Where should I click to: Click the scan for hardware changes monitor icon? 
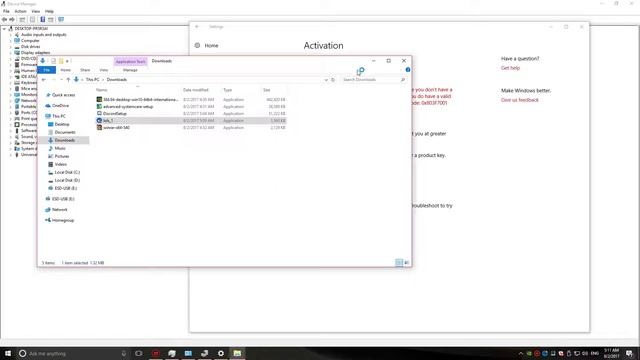[61, 20]
